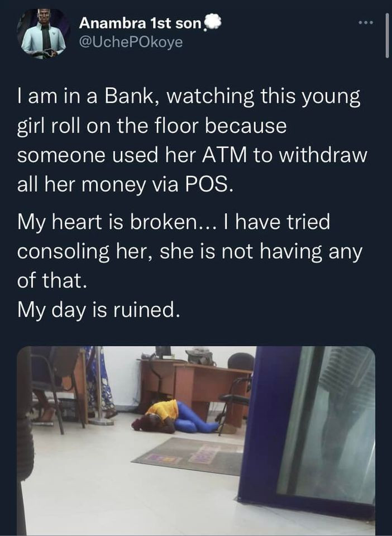Click the word 'ATM' in the tweet
This screenshot has height=536, width=392.
point(224,155)
